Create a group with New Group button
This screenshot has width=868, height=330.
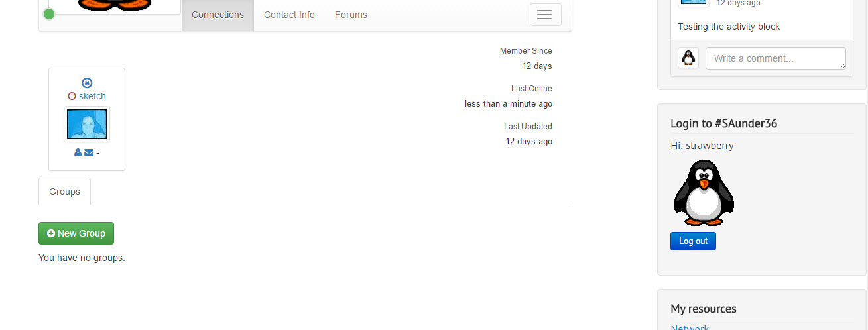coord(76,233)
